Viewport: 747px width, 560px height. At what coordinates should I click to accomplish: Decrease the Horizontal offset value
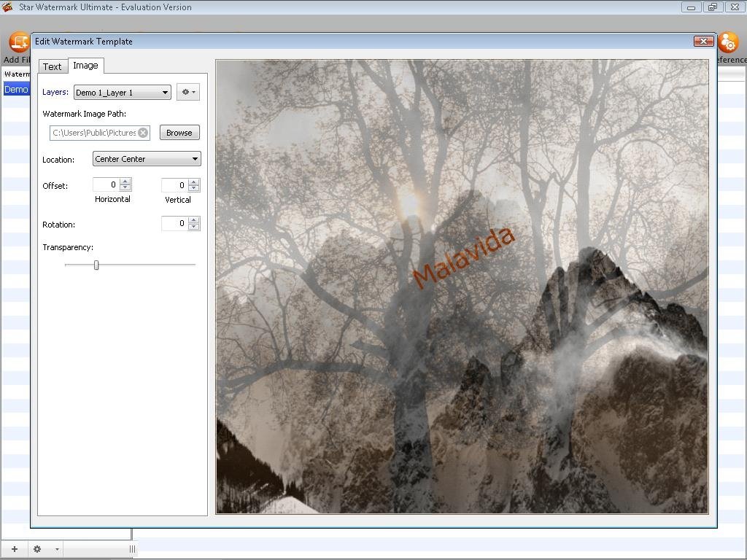click(125, 187)
